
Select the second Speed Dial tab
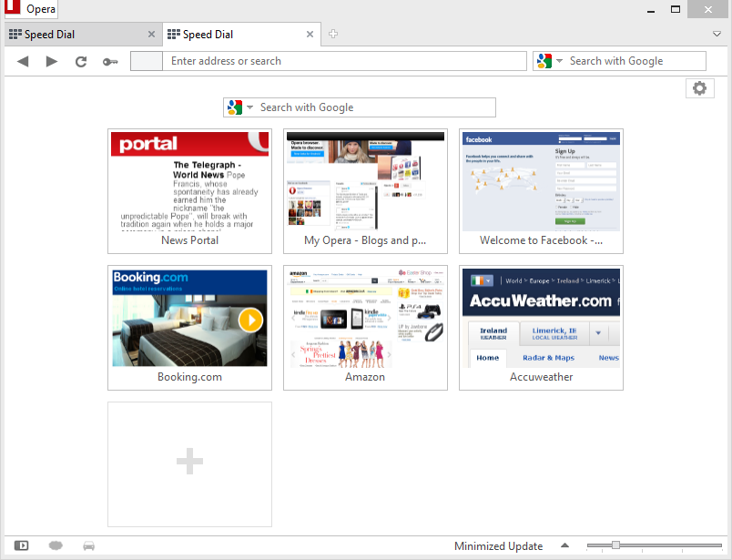(x=241, y=34)
